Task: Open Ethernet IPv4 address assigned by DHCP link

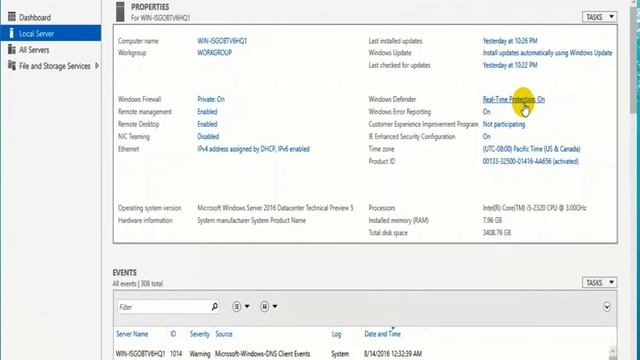Action: [x=253, y=149]
